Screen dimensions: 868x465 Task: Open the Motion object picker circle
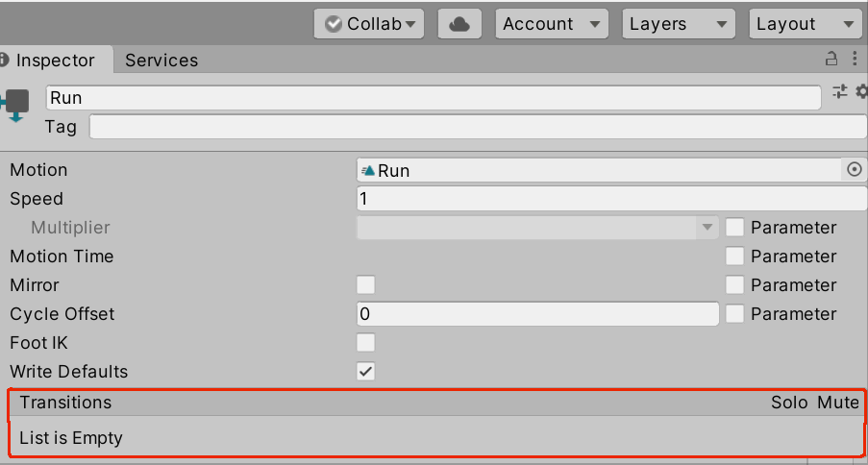pyautogui.click(x=855, y=170)
